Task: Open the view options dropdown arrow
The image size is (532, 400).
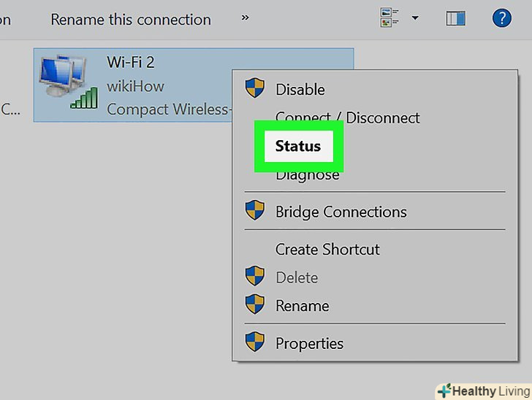Action: coord(415,18)
